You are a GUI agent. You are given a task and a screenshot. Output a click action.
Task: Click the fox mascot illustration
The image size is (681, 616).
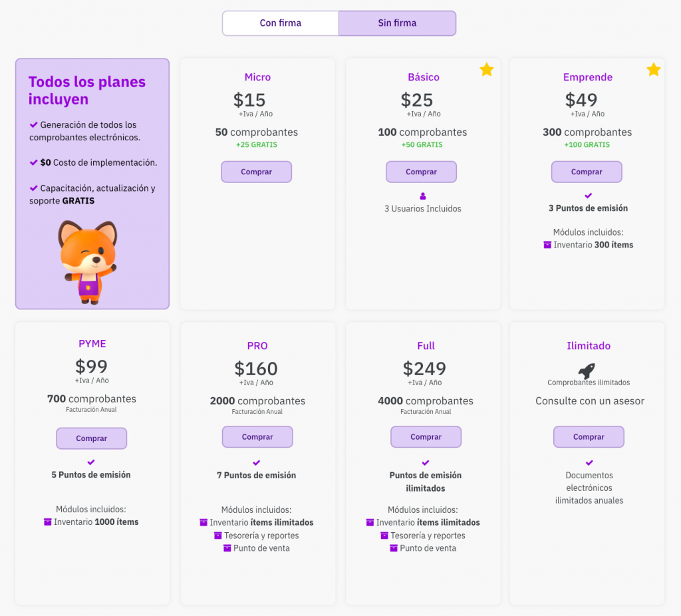[x=87, y=262]
